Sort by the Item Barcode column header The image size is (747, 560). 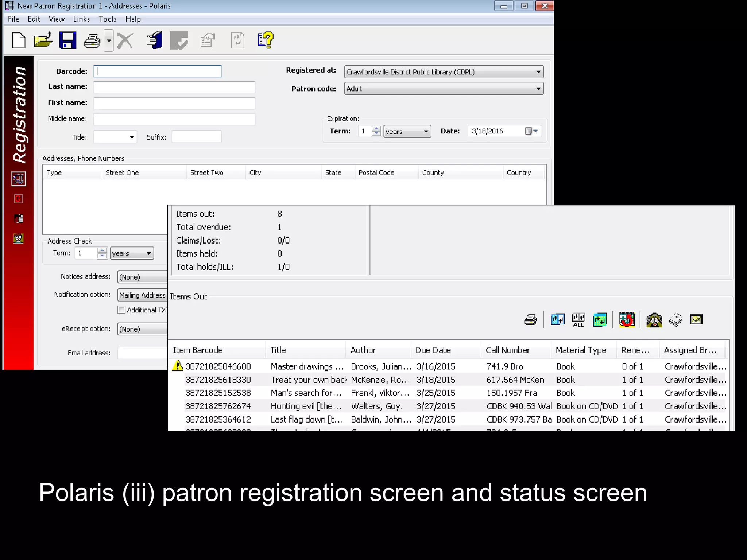(x=217, y=350)
